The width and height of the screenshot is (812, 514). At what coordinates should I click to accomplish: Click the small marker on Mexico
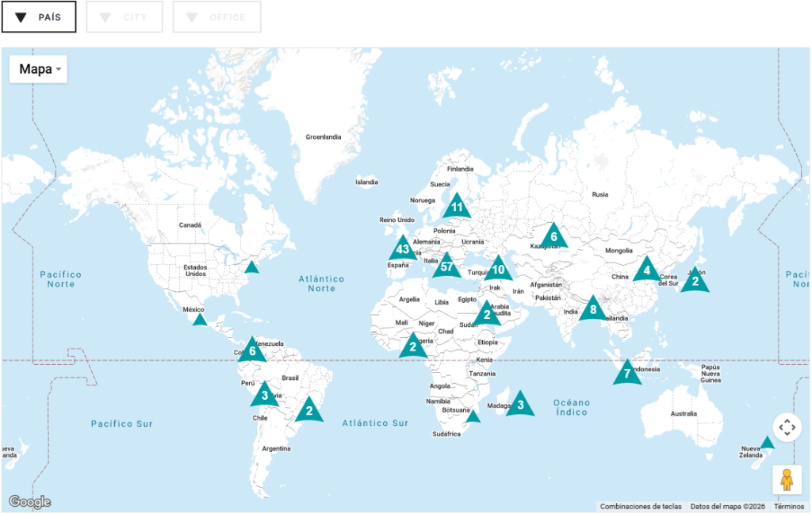coord(200,320)
